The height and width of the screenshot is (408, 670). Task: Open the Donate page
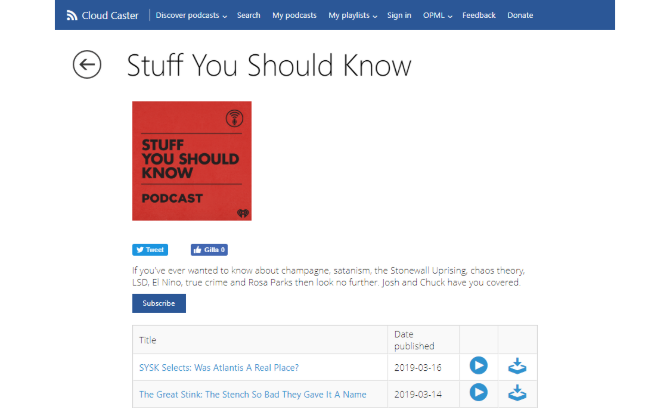point(520,15)
